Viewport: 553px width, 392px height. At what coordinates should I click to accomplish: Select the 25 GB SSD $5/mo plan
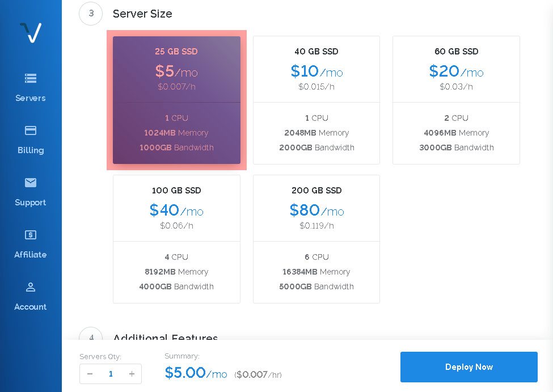[177, 100]
